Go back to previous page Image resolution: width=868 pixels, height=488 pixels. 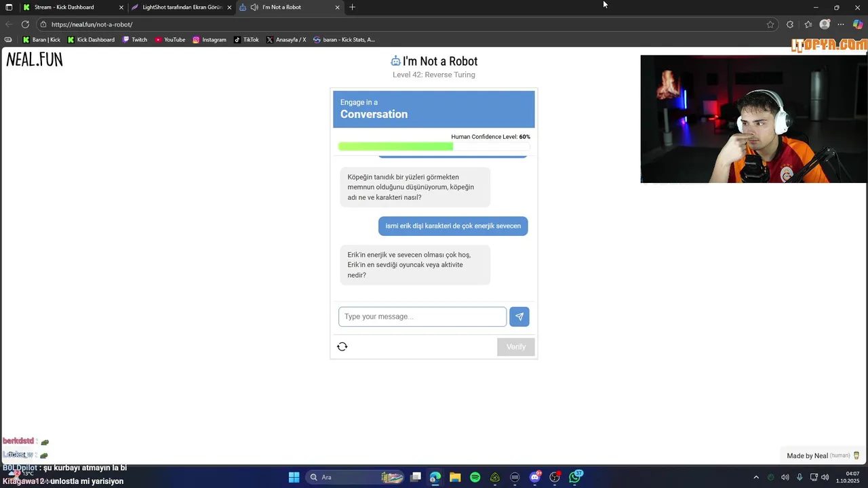tap(9, 24)
